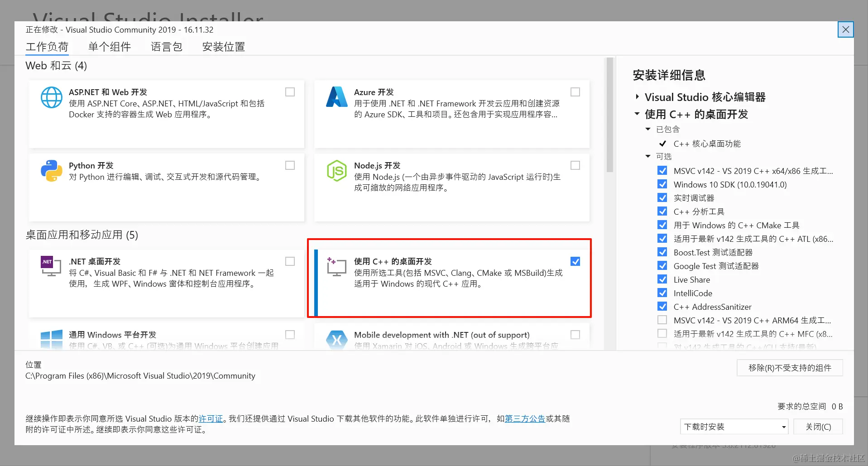This screenshot has width=868, height=466.
Task: Expand Visual Studio 核心编辑器 details
Action: (637, 96)
